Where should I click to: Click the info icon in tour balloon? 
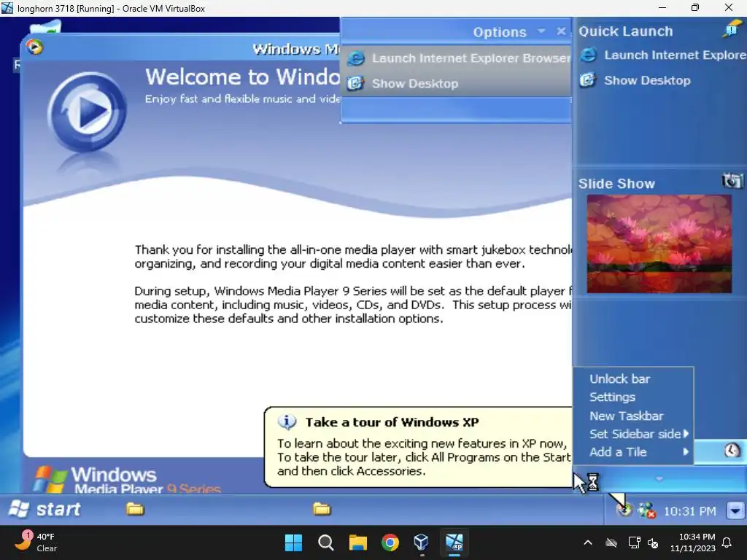pyautogui.click(x=287, y=421)
